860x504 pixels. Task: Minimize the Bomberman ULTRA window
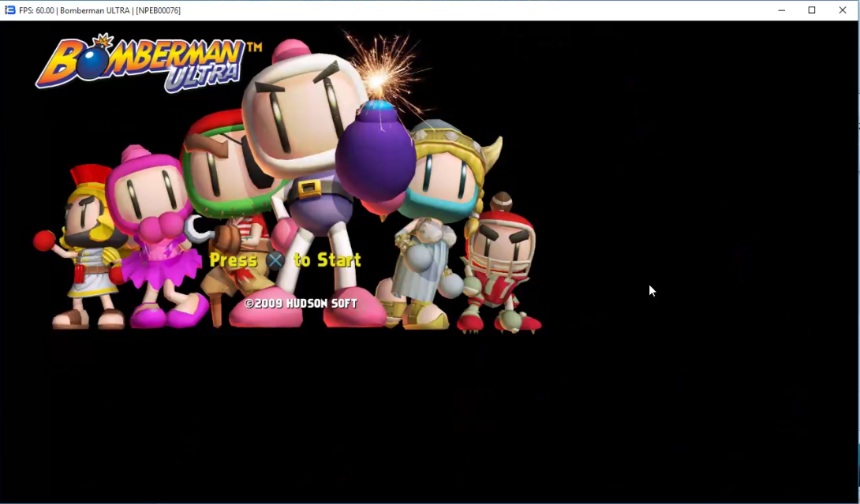tap(782, 10)
